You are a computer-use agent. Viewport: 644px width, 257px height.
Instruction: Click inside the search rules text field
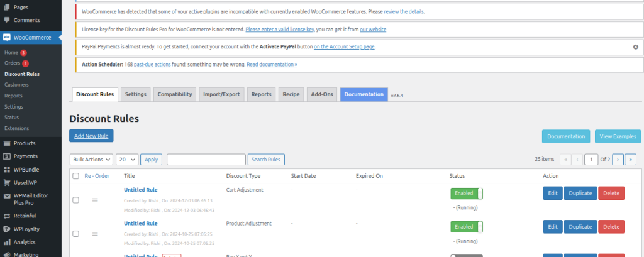(x=206, y=160)
